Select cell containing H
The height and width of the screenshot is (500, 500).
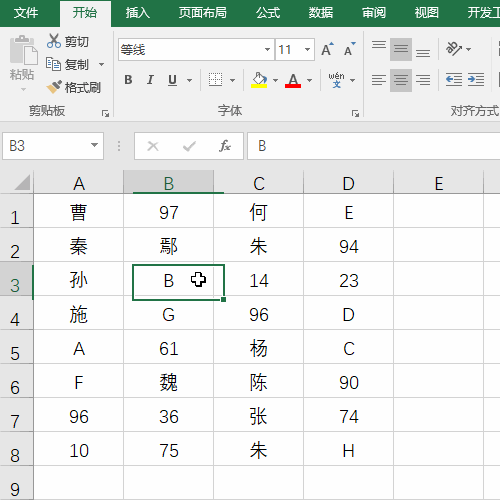pos(349,449)
